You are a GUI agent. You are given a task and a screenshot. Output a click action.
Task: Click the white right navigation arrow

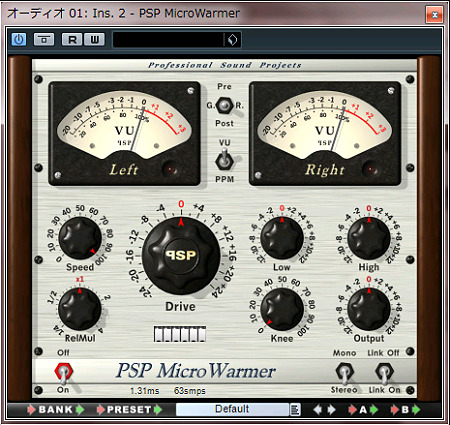[x=331, y=409]
